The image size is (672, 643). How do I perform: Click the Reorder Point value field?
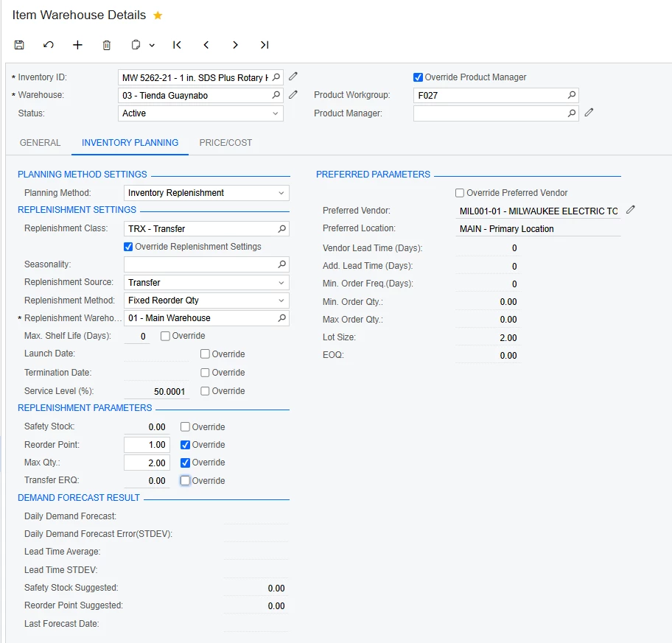tap(147, 445)
